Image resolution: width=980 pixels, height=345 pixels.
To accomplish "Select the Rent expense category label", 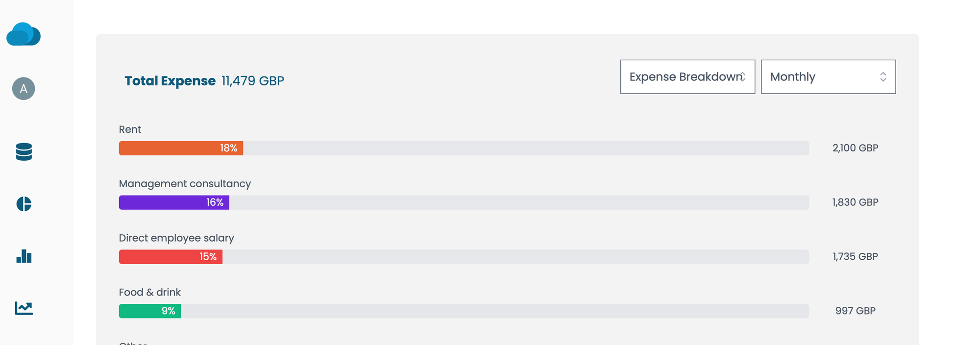I will tap(129, 129).
